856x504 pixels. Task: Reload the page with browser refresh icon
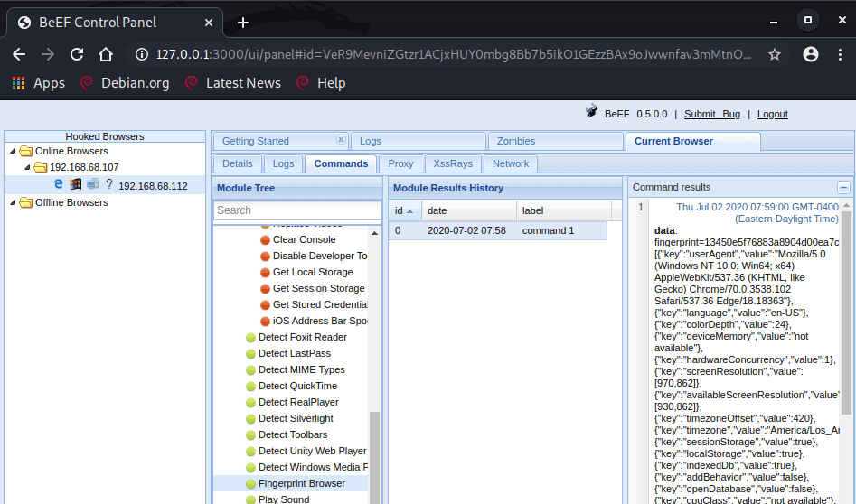[x=77, y=54]
